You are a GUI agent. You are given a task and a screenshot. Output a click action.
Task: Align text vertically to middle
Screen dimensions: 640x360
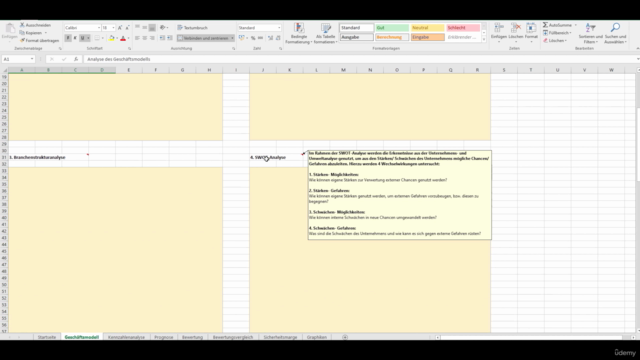click(x=144, y=27)
